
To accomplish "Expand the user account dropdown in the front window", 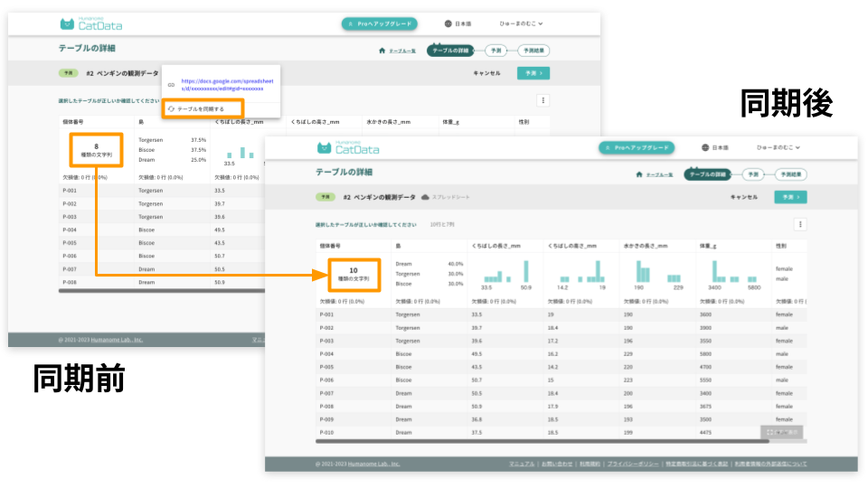I will point(778,147).
